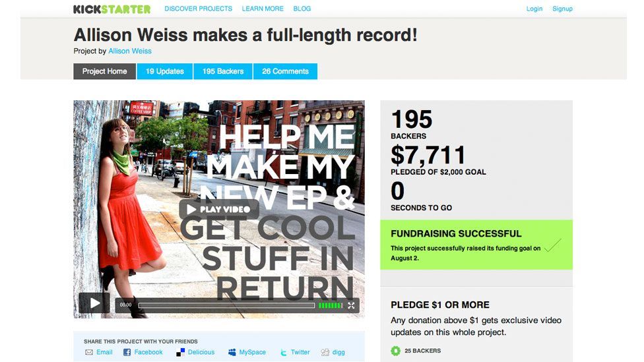The image size is (644, 362).
Task: Click the Login link
Action: click(534, 9)
